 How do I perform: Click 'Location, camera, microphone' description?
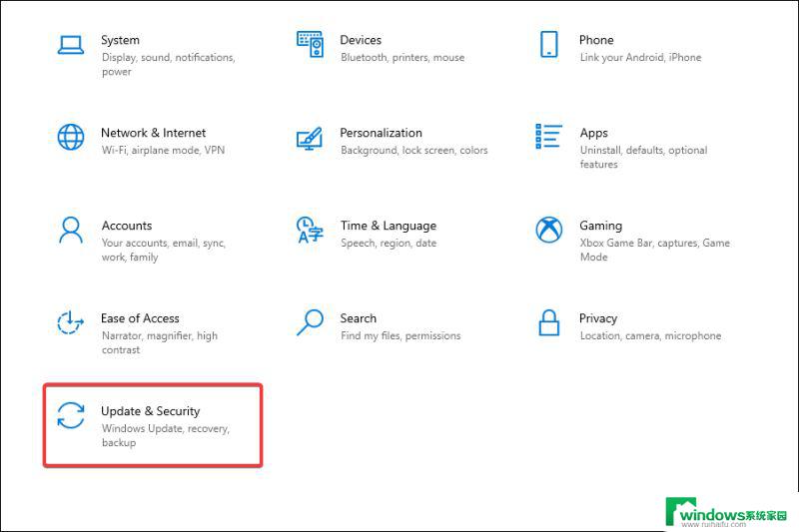(x=651, y=336)
